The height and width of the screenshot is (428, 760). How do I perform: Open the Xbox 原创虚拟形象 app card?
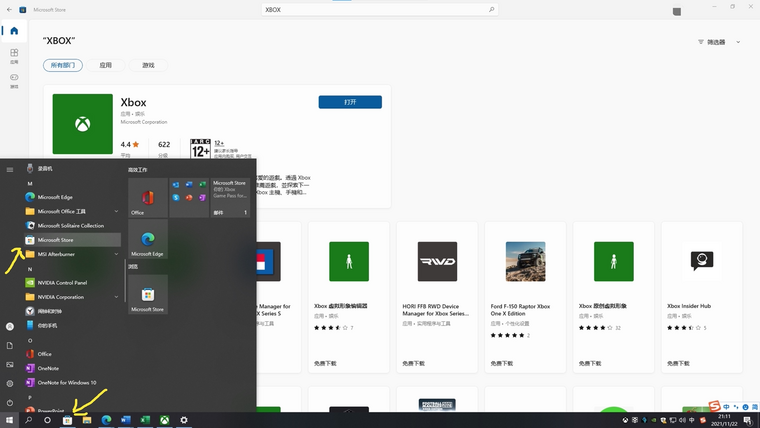click(x=613, y=297)
